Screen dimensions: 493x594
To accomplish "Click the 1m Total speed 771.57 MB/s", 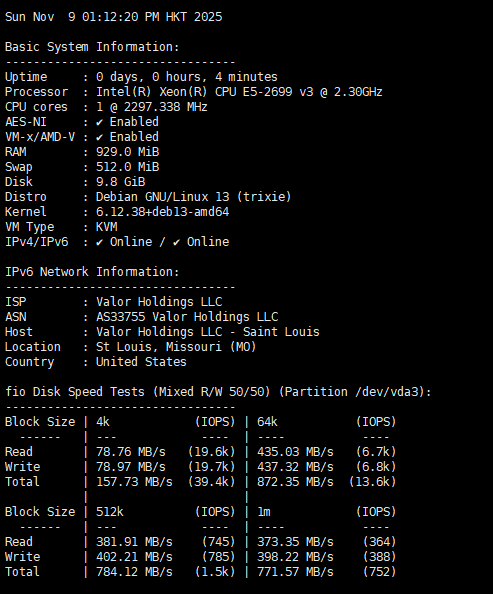I will (295, 572).
